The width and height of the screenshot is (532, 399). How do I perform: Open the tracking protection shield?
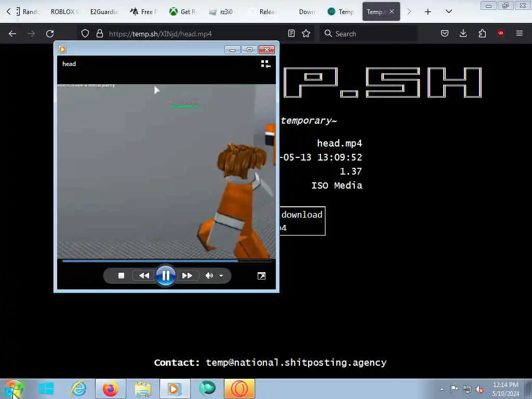[85, 34]
